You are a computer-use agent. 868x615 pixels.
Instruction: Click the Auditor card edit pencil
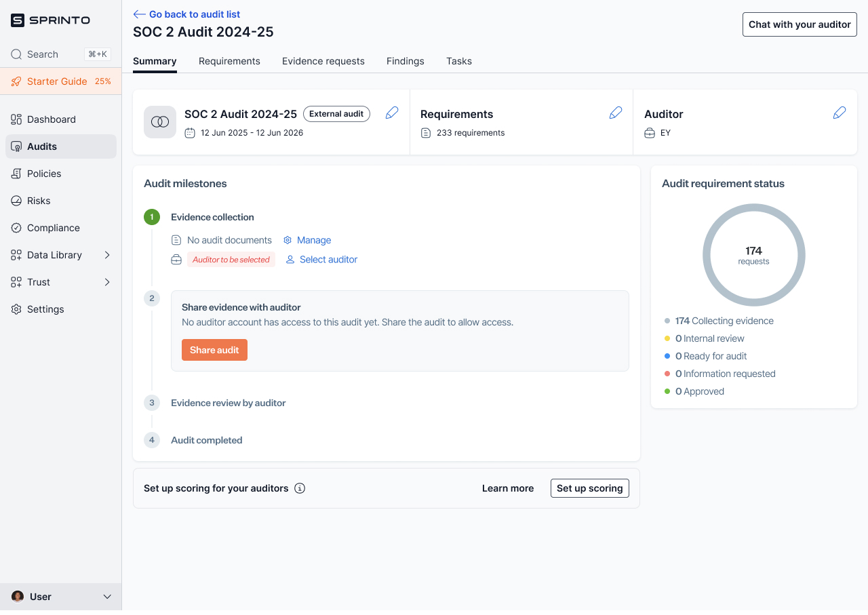pos(840,113)
